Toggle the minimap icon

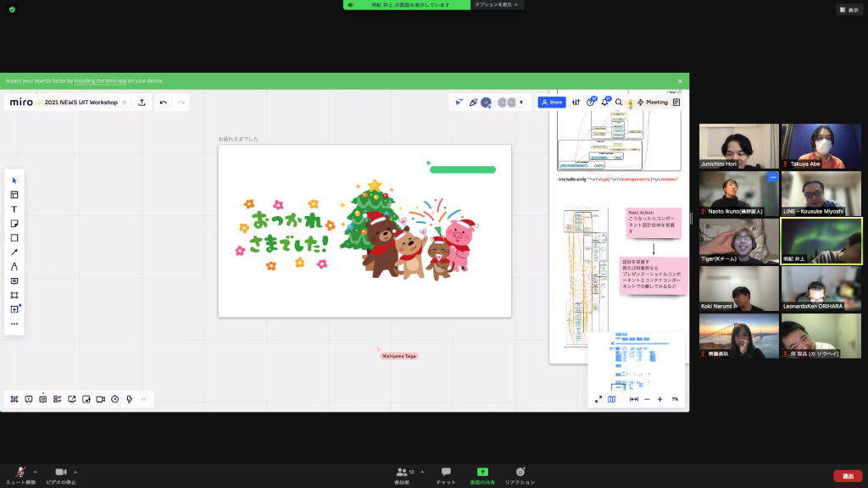[612, 399]
